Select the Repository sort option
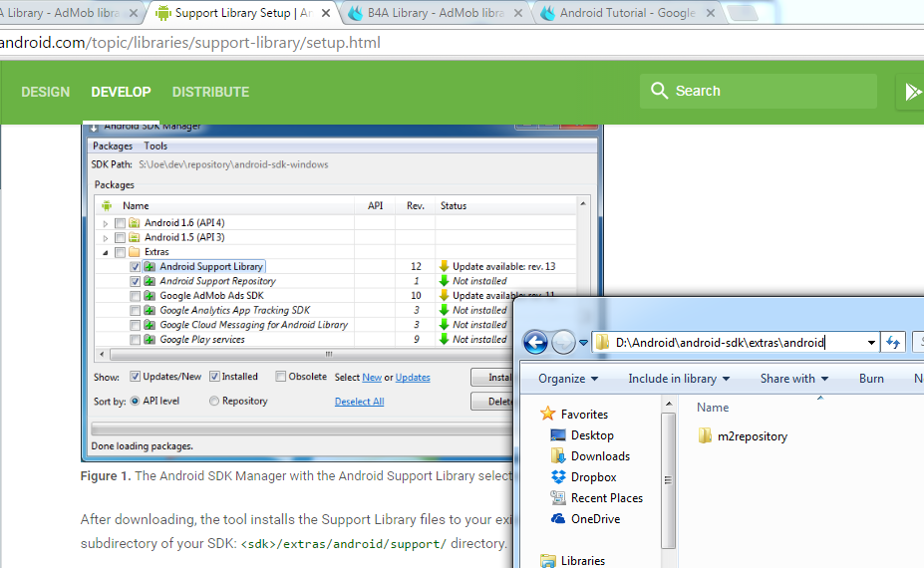The height and width of the screenshot is (568, 924). tap(214, 401)
